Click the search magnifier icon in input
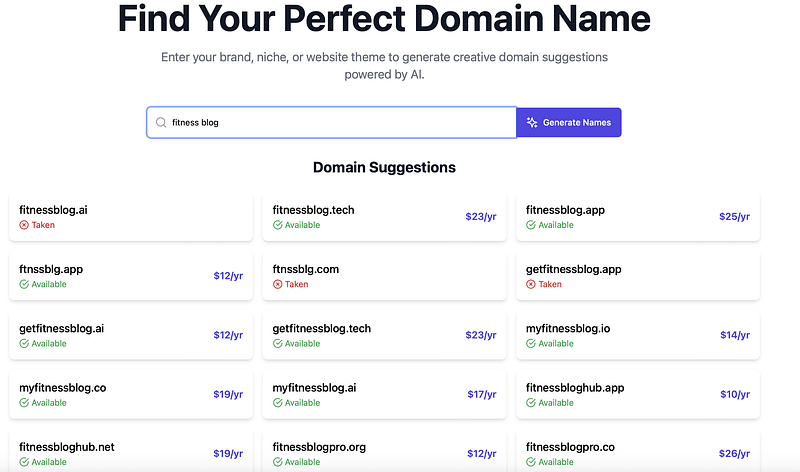Image resolution: width=800 pixels, height=472 pixels. (x=160, y=123)
